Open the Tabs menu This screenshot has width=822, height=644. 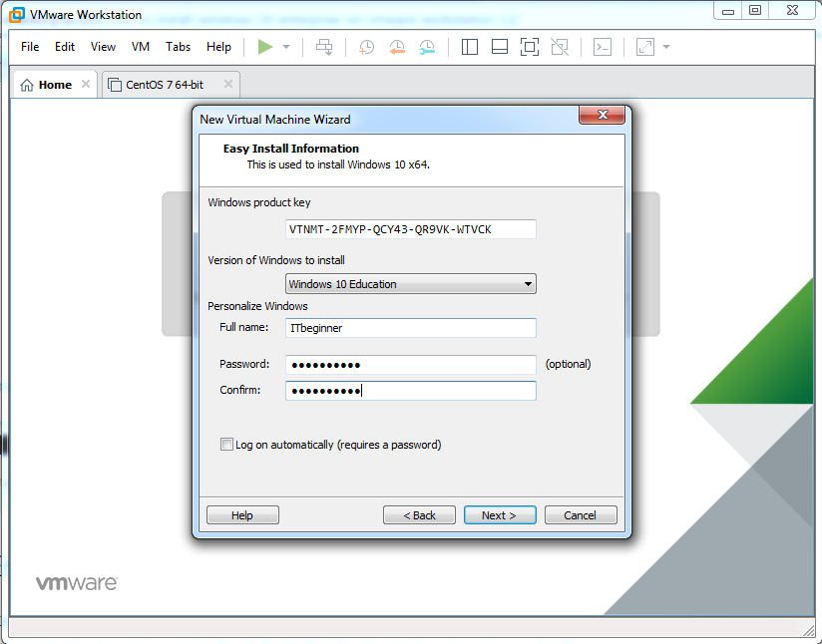point(178,47)
